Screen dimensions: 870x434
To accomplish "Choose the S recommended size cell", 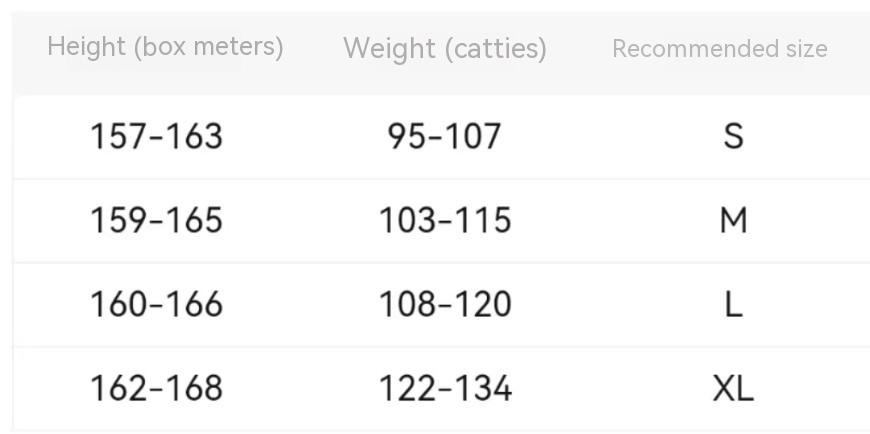I will 733,136.
